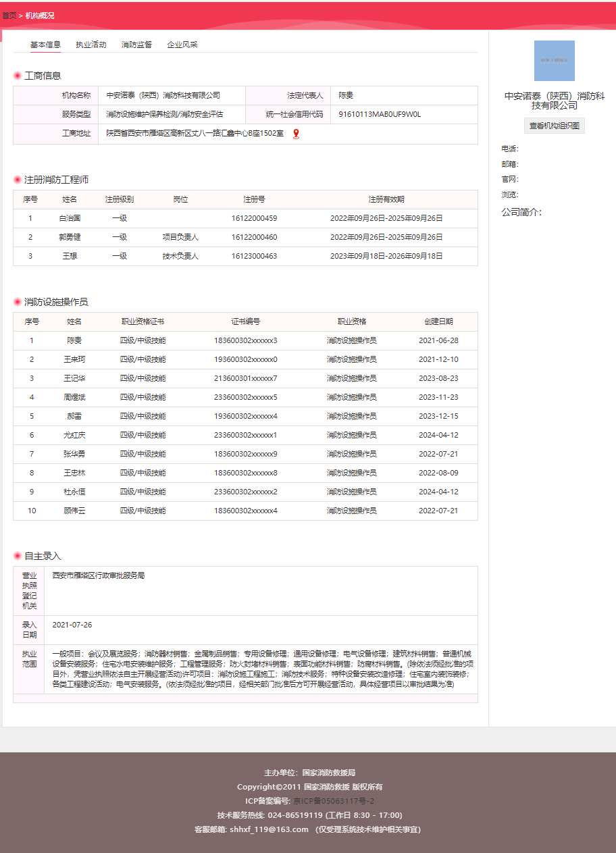Image resolution: width=616 pixels, height=853 pixels.
Task: Click the 证书编号 column header
Action: pos(246,321)
